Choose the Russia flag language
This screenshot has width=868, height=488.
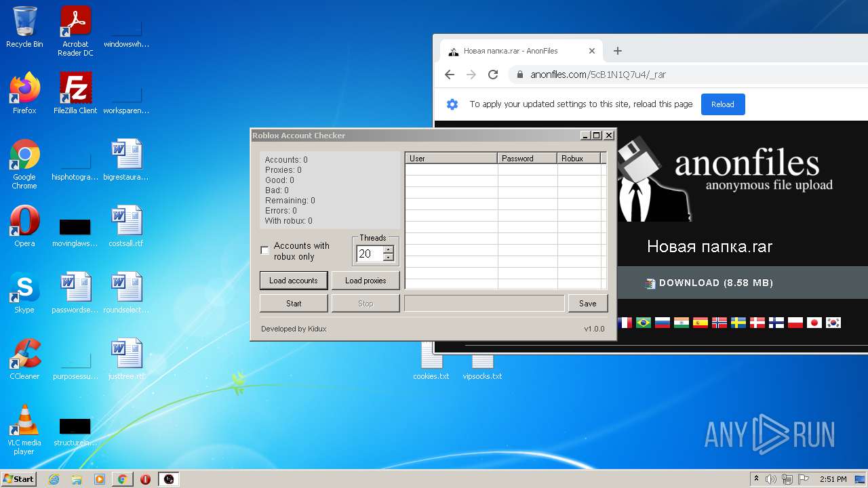(663, 323)
